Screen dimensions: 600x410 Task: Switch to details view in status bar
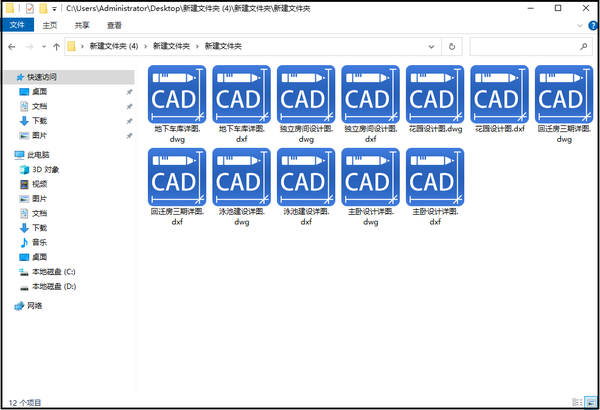click(x=577, y=402)
